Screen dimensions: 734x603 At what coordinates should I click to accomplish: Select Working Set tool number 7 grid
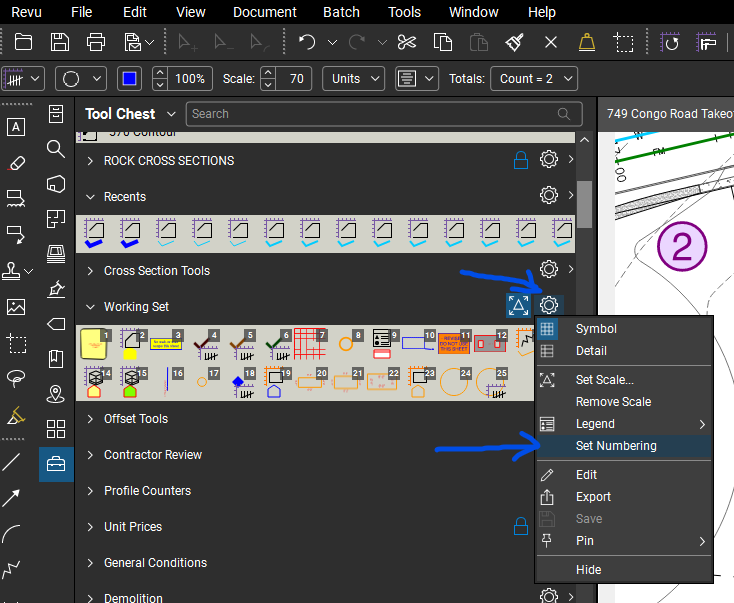pos(310,344)
